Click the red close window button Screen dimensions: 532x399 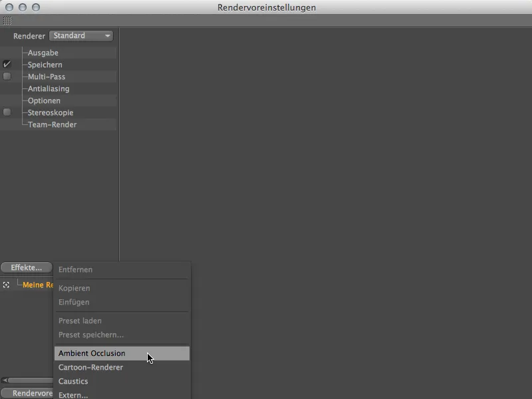pyautogui.click(x=9, y=7)
